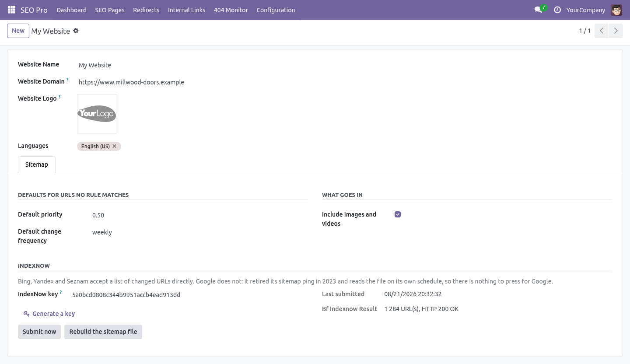Click the New button
The width and height of the screenshot is (630, 364).
[18, 31]
